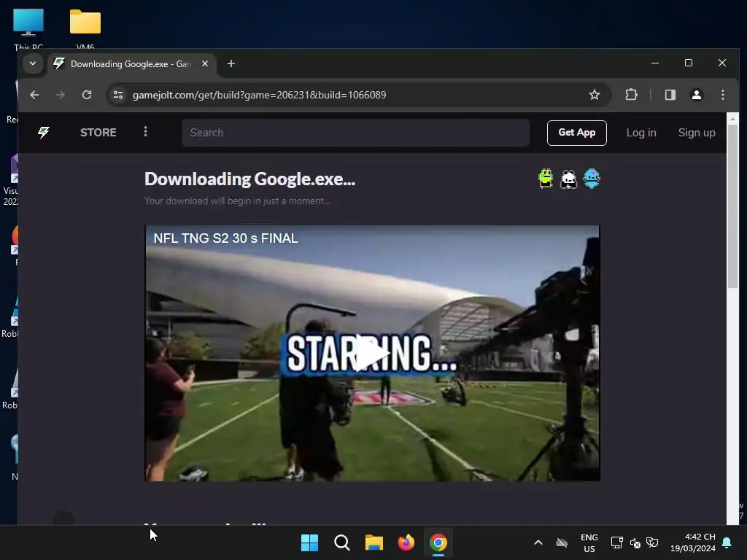Click the blue pixel character avatar

pos(591,179)
